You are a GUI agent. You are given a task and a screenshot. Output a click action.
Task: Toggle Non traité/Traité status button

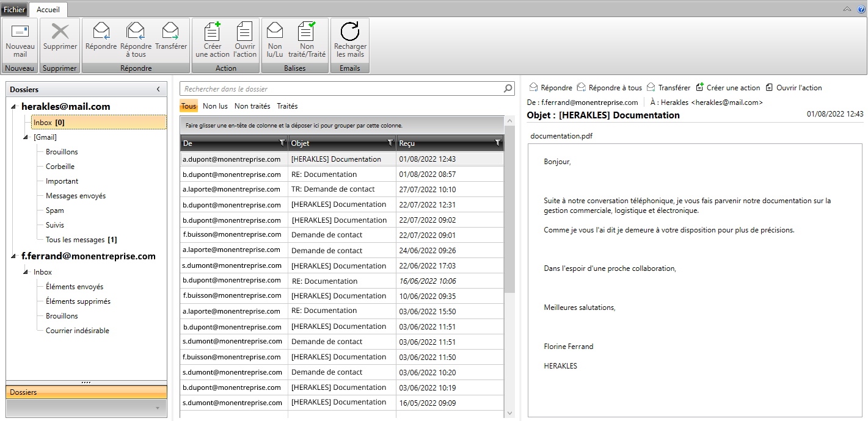(307, 31)
